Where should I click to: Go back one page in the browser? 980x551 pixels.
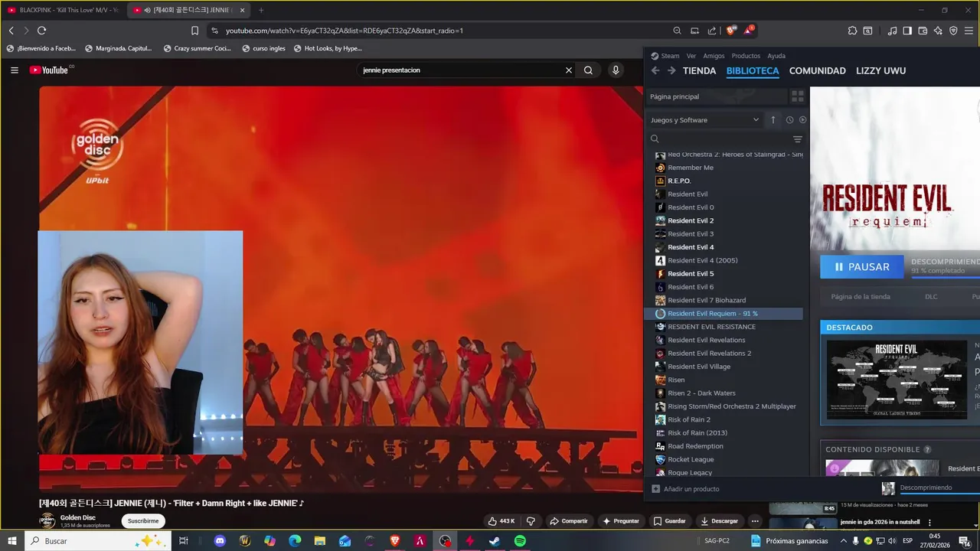pos(11,31)
